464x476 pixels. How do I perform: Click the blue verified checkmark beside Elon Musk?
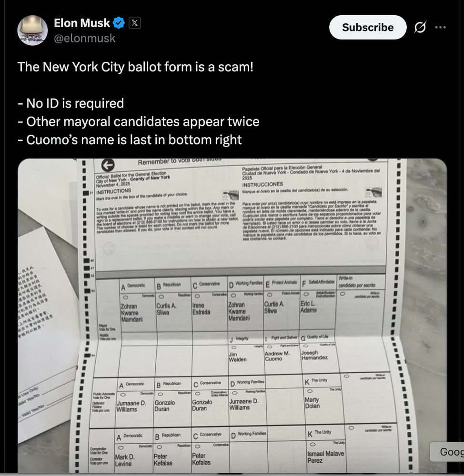pyautogui.click(x=119, y=22)
